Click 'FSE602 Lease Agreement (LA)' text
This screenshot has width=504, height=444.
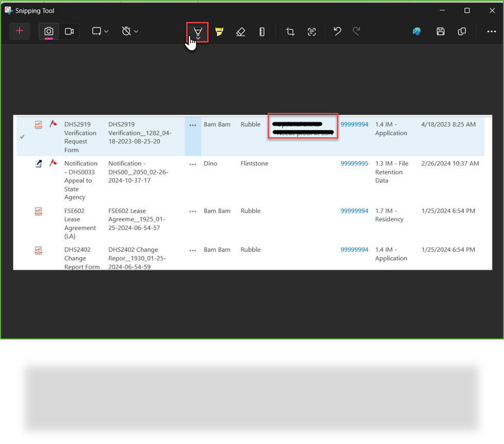pyautogui.click(x=80, y=224)
